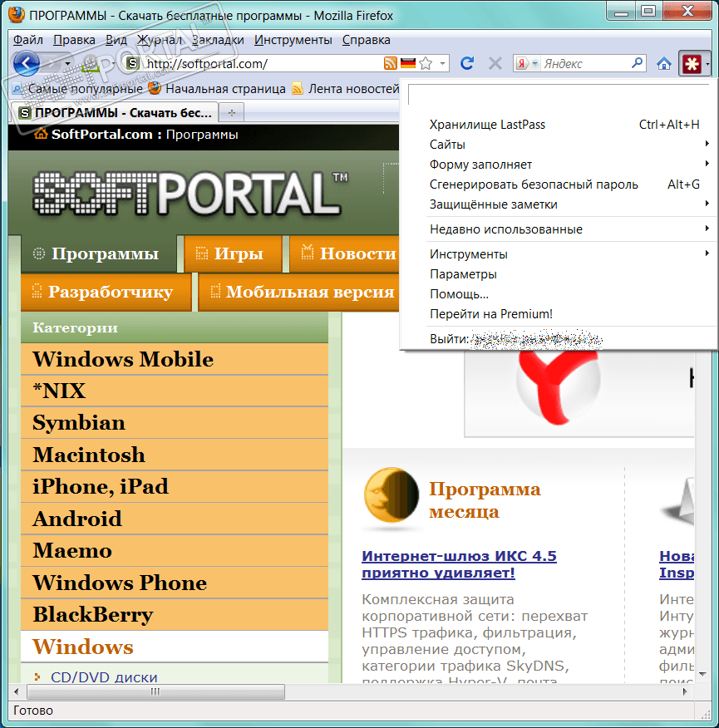The width and height of the screenshot is (719, 728).
Task: Select the iPhone, iPad category
Action: coord(175,486)
